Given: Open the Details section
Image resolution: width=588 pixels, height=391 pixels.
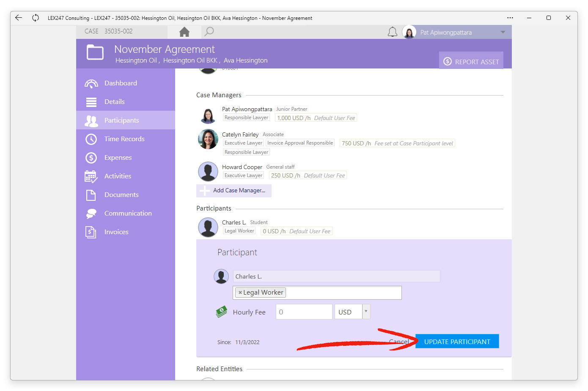Looking at the screenshot, I should point(126,102).
